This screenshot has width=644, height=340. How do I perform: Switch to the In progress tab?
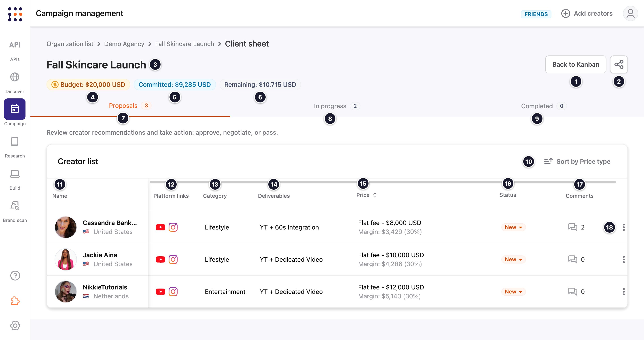[337, 106]
